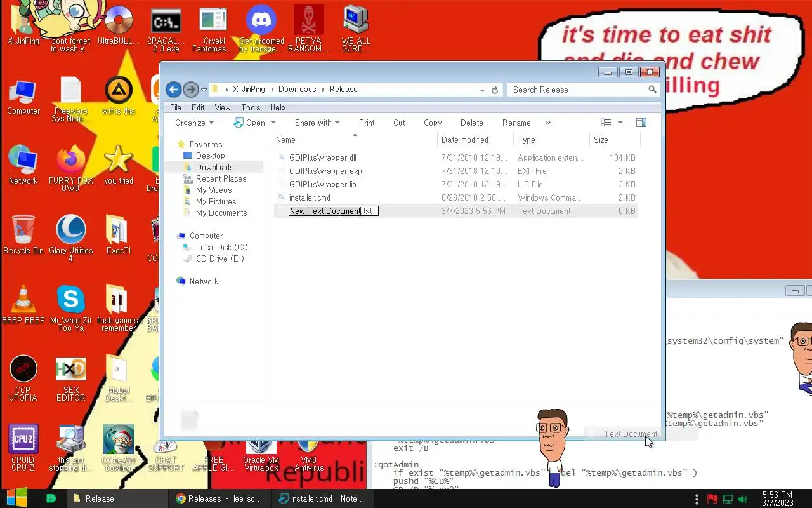This screenshot has height=508, width=812.
Task: Open the Discord Get groomed desktop icon
Action: pos(261,29)
